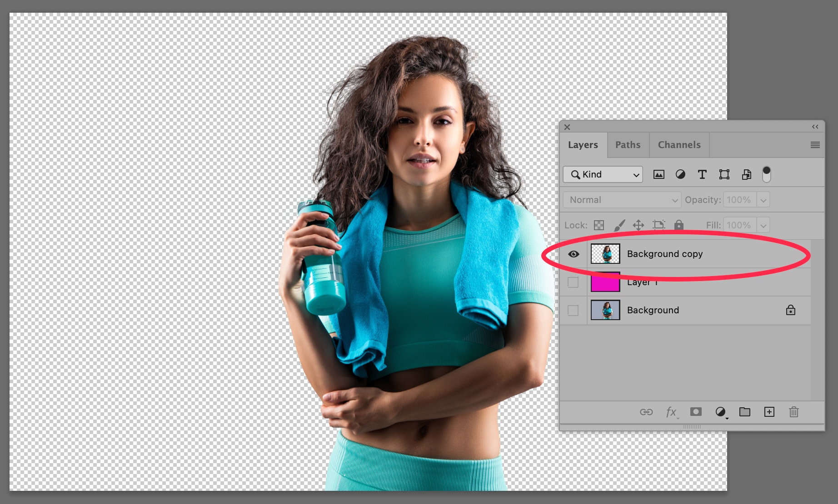This screenshot has height=504, width=838.
Task: Open the Normal blend mode dropdown
Action: (x=622, y=200)
